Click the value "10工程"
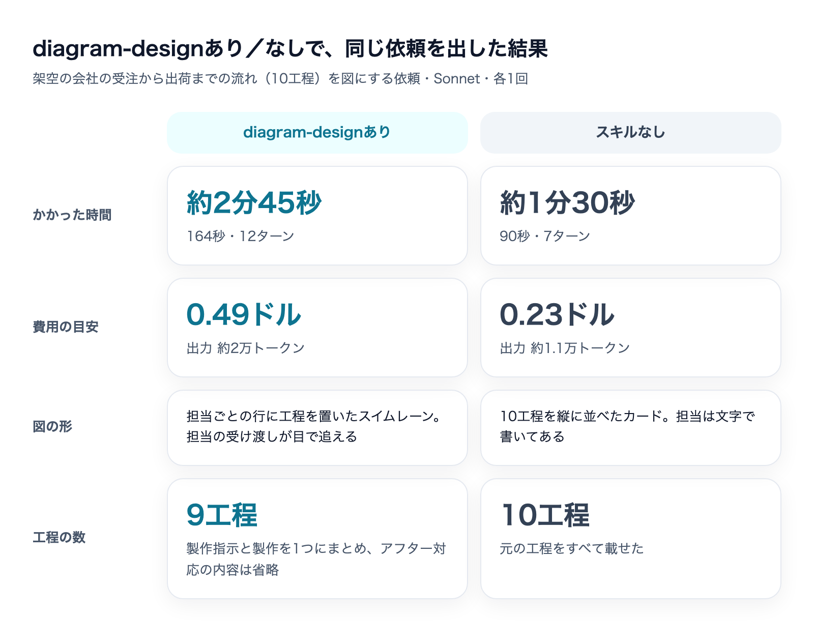This screenshot has width=814, height=644. pos(545,515)
